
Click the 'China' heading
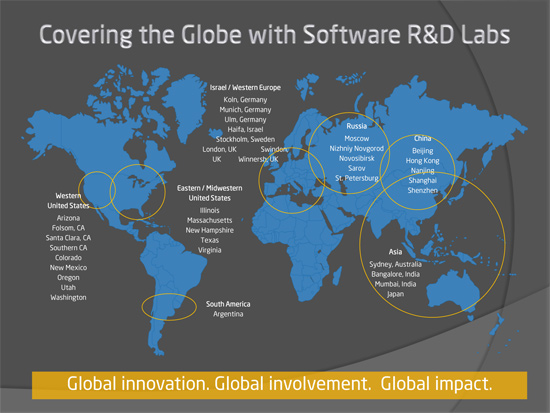[x=422, y=138]
